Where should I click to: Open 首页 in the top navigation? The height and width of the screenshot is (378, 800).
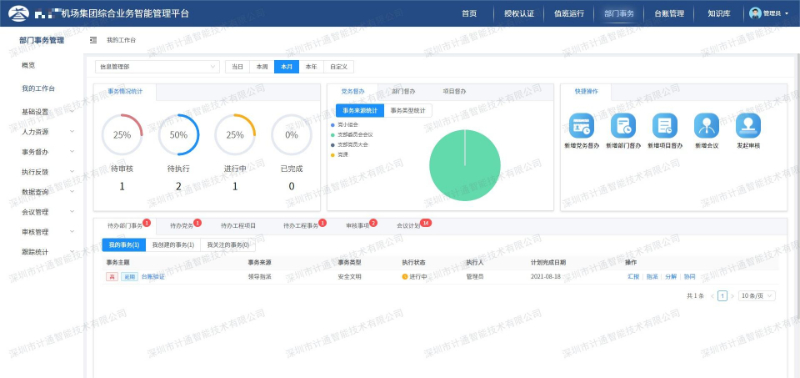click(469, 14)
